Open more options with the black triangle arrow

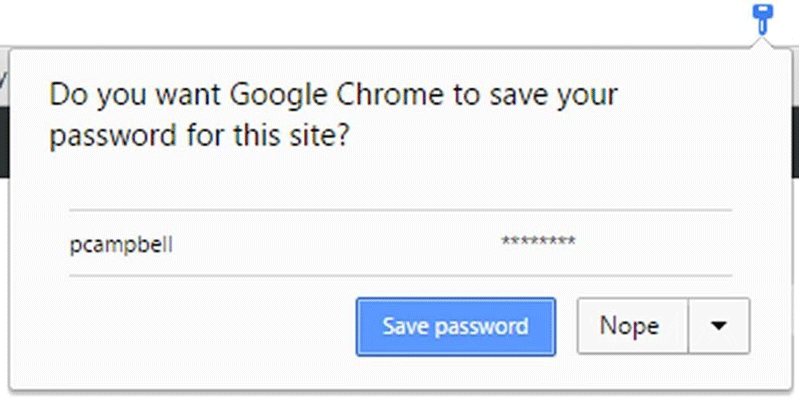coord(719,326)
